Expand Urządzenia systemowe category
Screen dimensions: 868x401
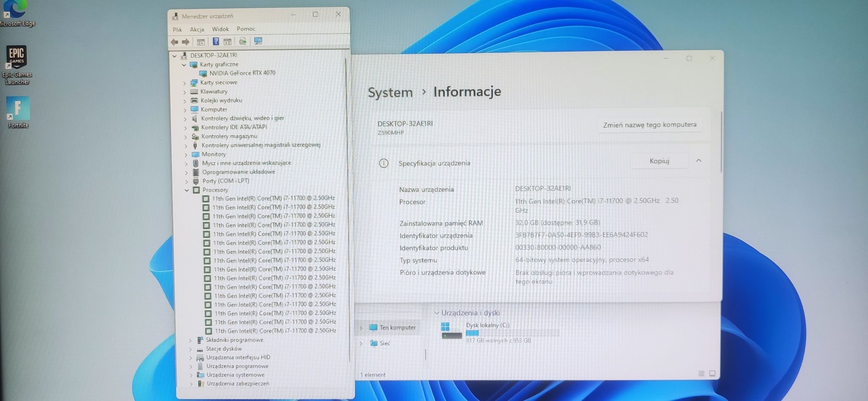191,375
